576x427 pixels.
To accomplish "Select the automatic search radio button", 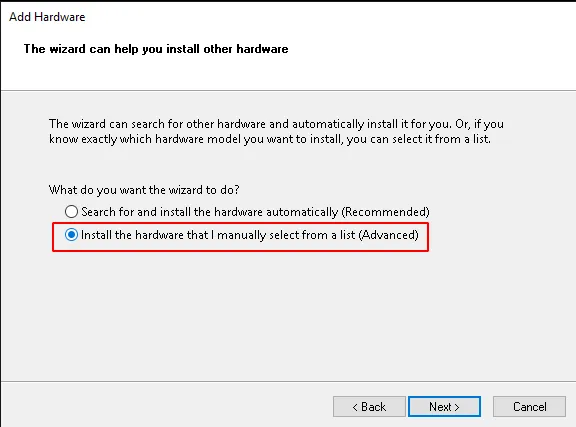I will (71, 212).
